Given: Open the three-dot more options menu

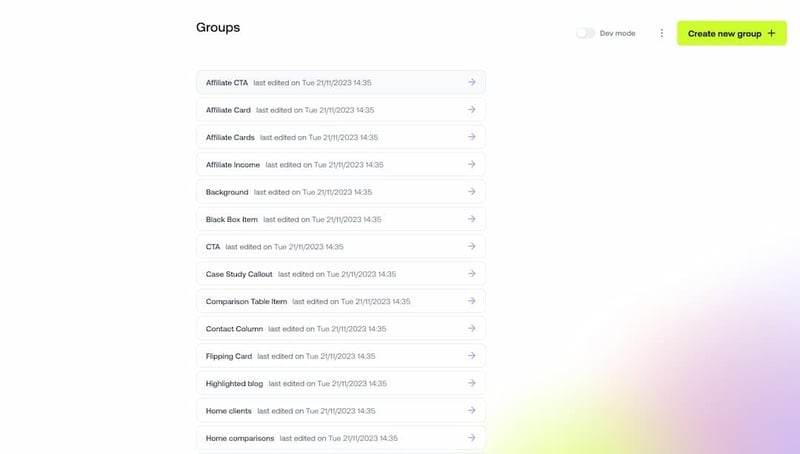Looking at the screenshot, I should [x=661, y=33].
